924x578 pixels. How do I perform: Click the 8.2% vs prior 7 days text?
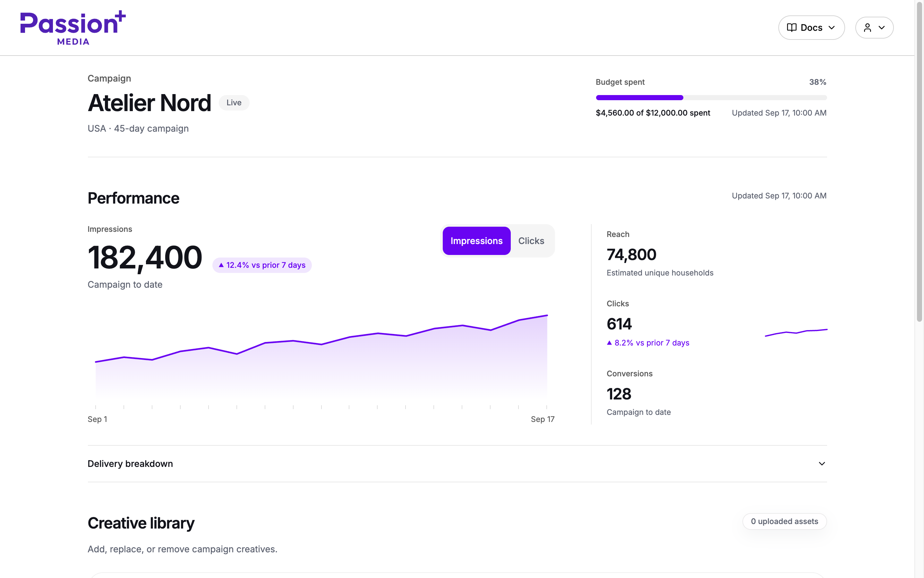(x=648, y=343)
